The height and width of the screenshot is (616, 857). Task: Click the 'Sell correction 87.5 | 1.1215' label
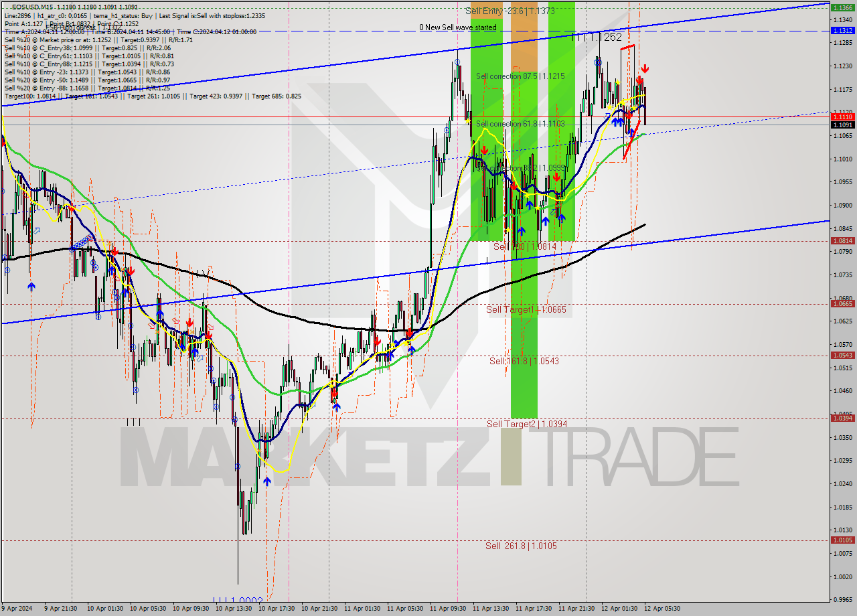[x=520, y=76]
